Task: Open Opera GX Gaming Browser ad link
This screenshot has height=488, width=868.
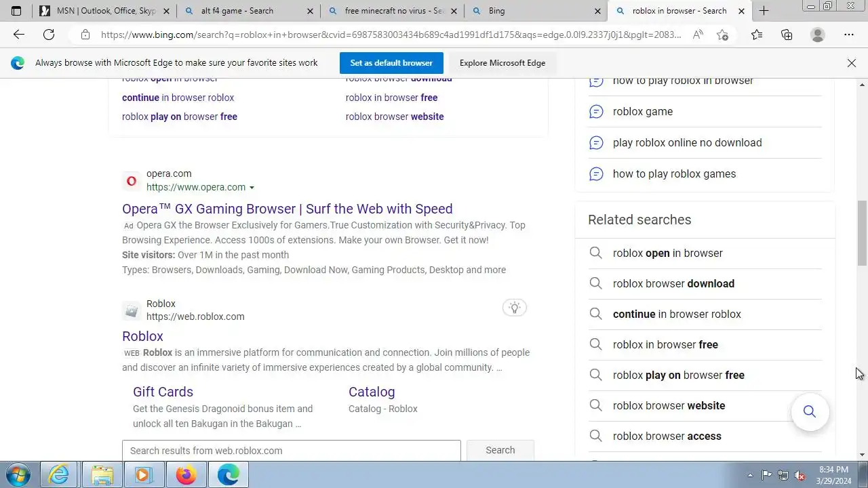Action: pos(288,209)
